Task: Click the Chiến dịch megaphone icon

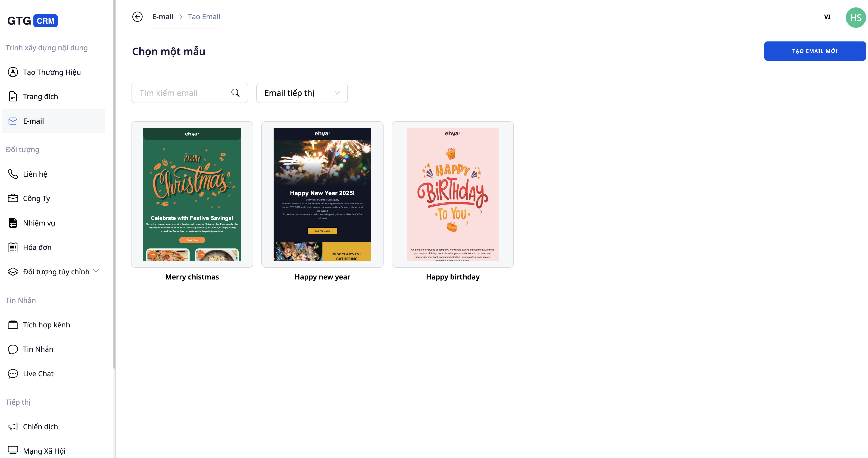Action: click(13, 427)
